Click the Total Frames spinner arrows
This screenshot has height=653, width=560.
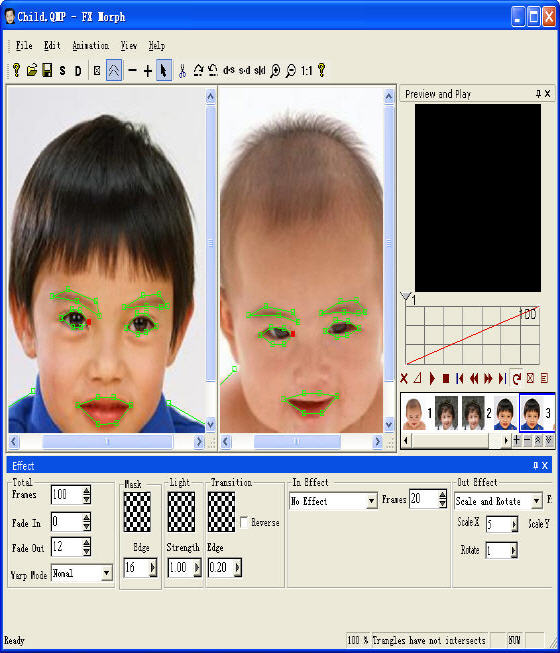87,495
